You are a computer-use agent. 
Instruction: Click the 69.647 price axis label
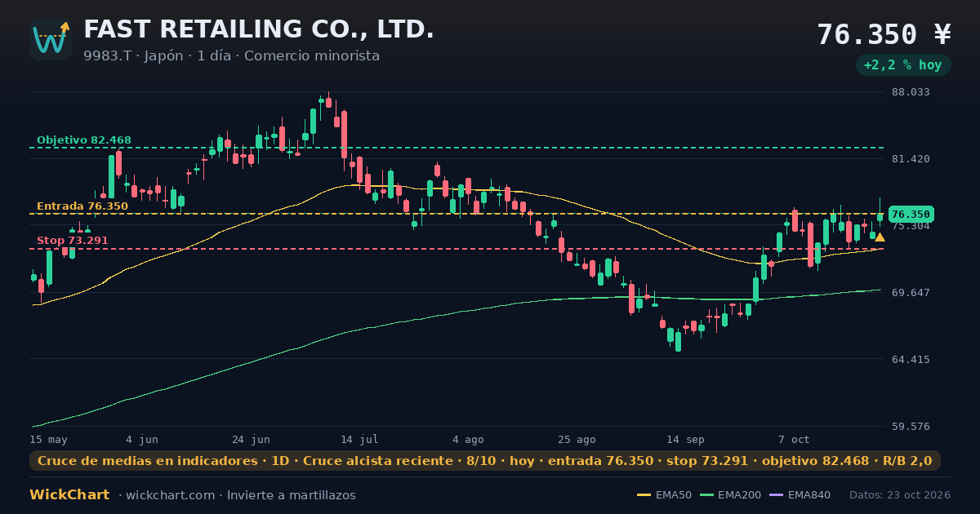[x=911, y=292]
